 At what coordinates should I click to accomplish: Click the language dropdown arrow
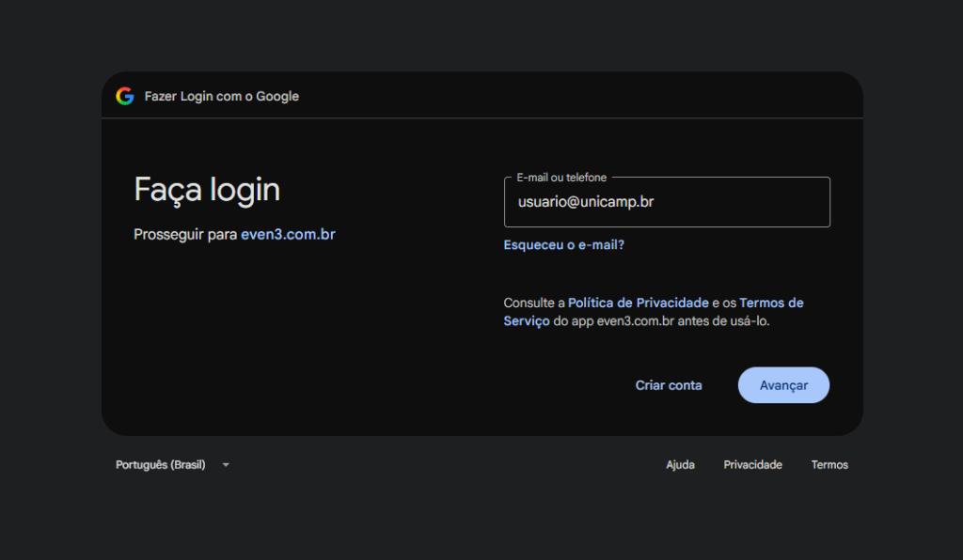pos(226,465)
